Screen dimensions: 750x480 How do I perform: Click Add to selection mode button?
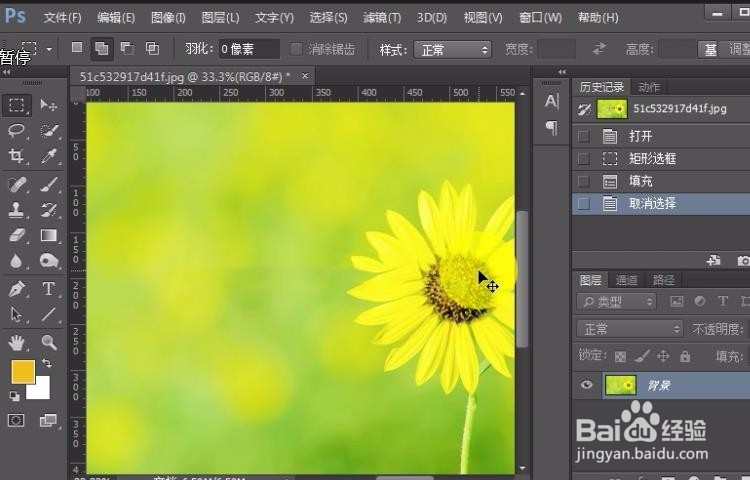(x=101, y=48)
